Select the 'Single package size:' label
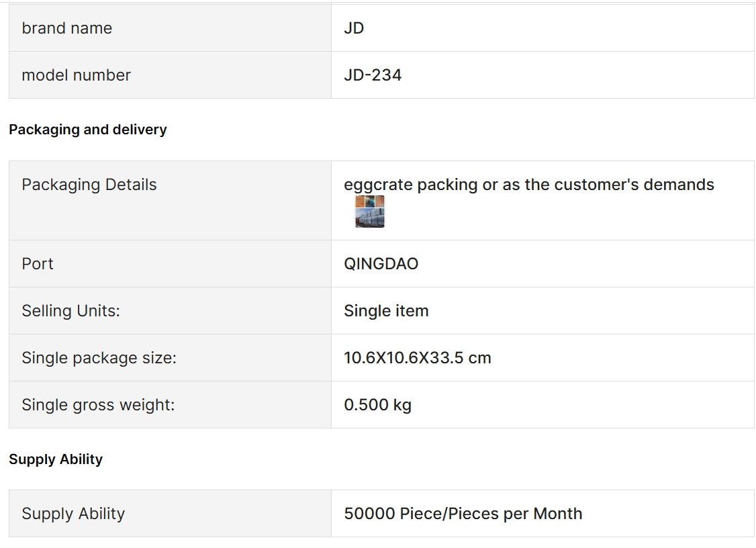 click(99, 357)
